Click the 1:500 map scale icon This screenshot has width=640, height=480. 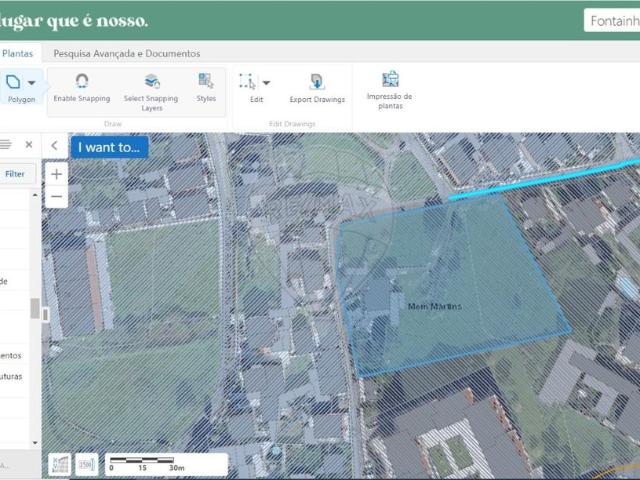click(87, 464)
